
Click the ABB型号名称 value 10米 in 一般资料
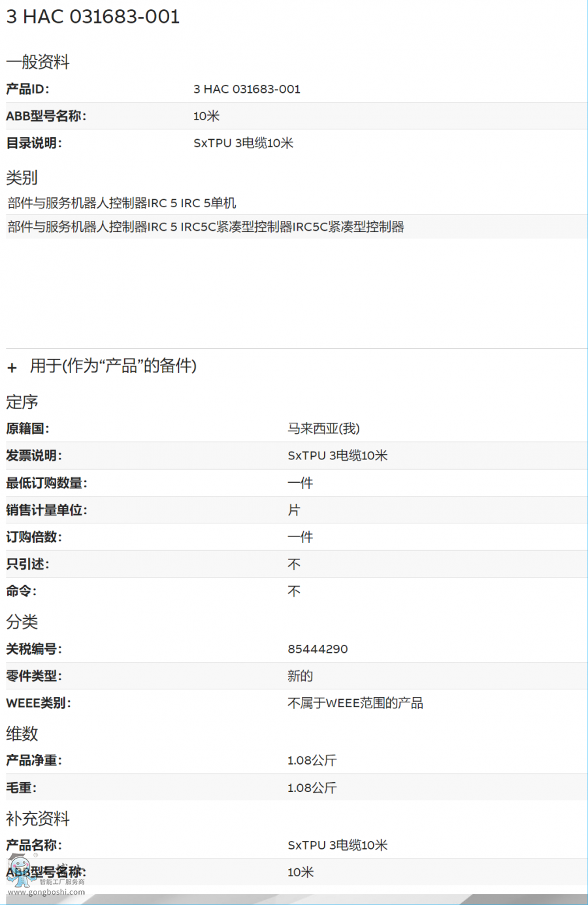point(206,116)
